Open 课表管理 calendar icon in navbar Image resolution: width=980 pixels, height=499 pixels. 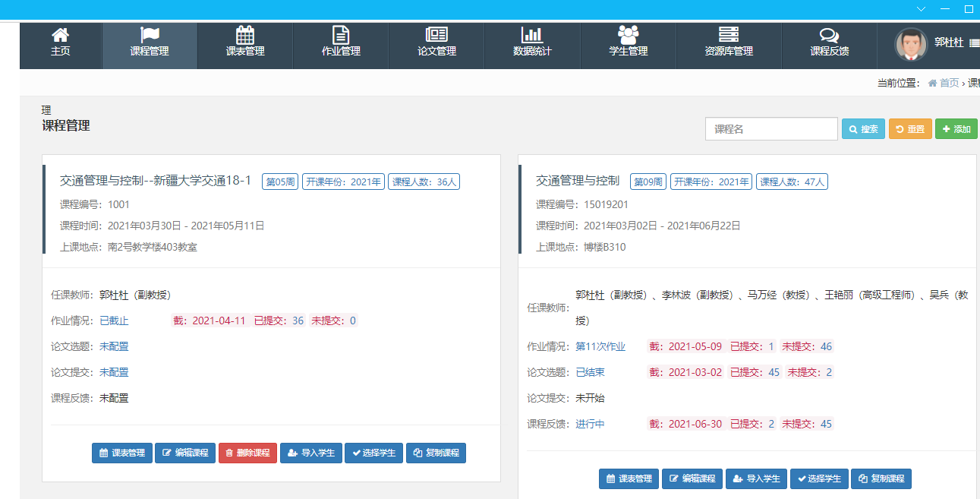click(x=245, y=35)
